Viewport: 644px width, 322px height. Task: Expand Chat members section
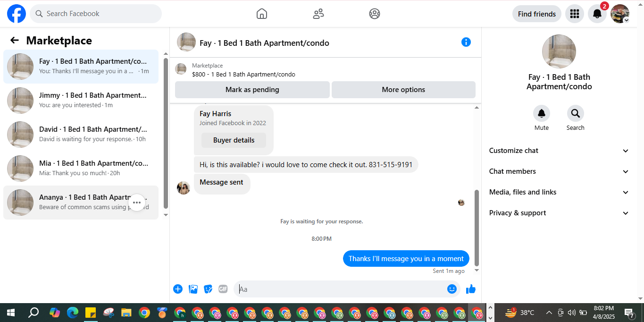[559, 171]
